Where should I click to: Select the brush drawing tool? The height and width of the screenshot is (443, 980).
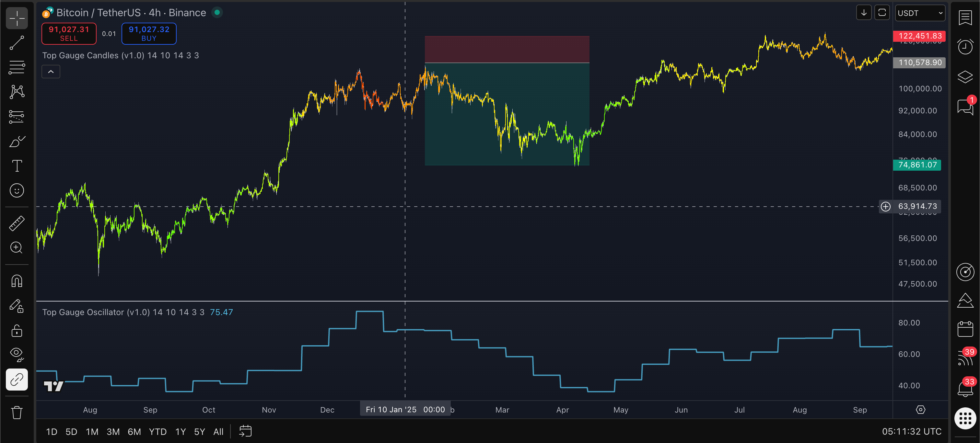point(17,141)
